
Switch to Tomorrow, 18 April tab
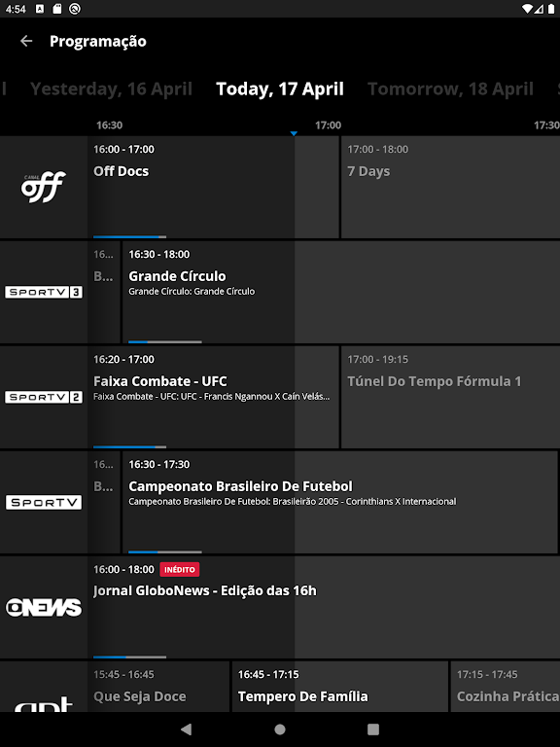point(450,89)
